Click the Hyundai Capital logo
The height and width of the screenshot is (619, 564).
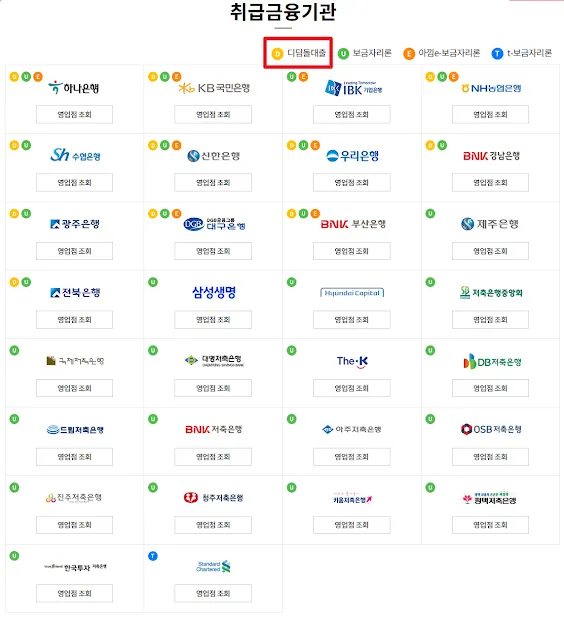click(352, 293)
